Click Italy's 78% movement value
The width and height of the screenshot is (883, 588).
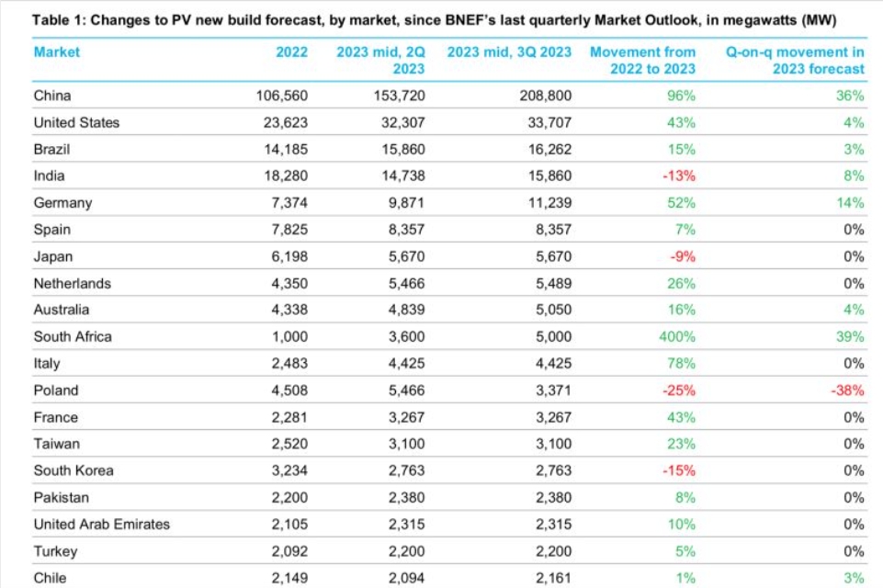pos(682,364)
